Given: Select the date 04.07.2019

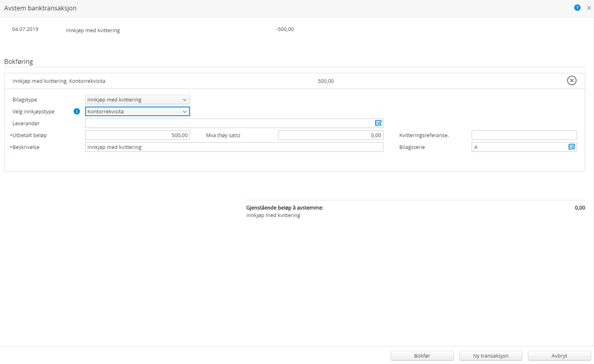Looking at the screenshot, I should pyautogui.click(x=25, y=29).
